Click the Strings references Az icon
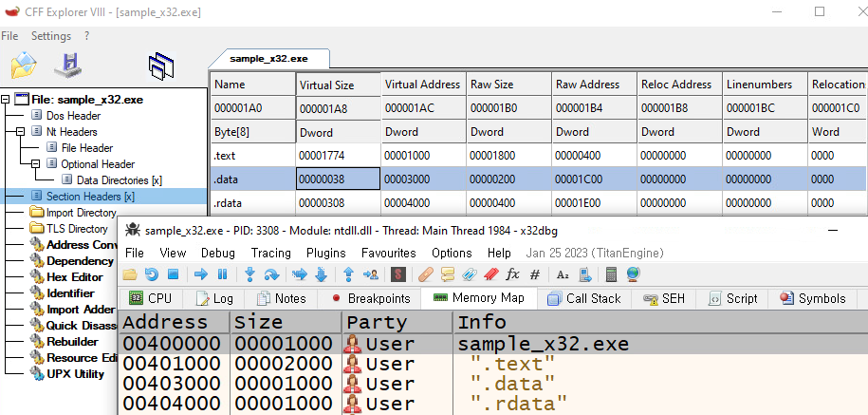Viewport: 868px width, 415px height. (x=563, y=274)
